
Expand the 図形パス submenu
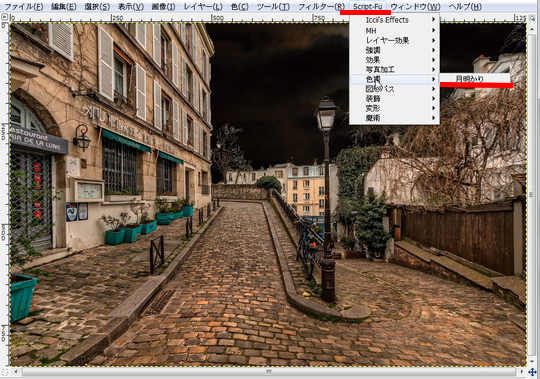point(394,89)
